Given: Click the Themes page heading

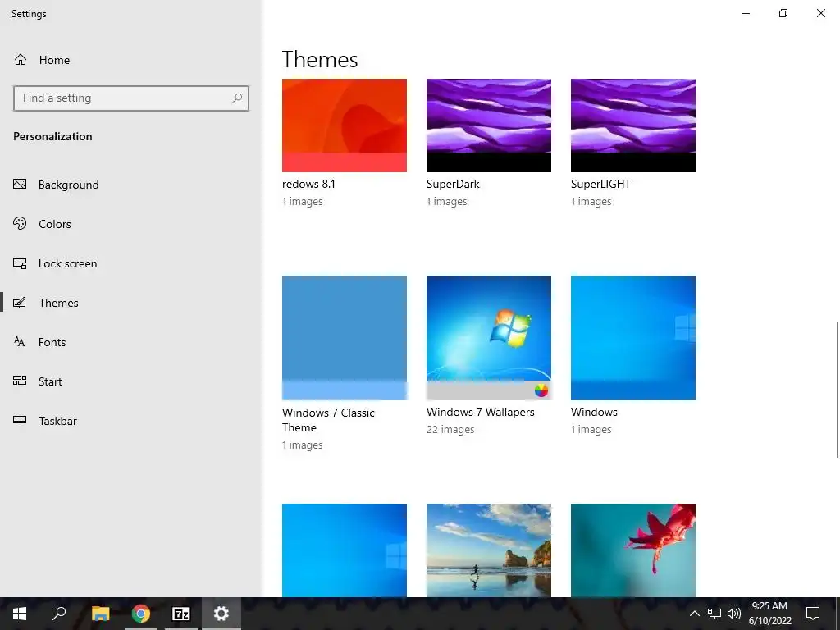Looking at the screenshot, I should pyautogui.click(x=320, y=59).
